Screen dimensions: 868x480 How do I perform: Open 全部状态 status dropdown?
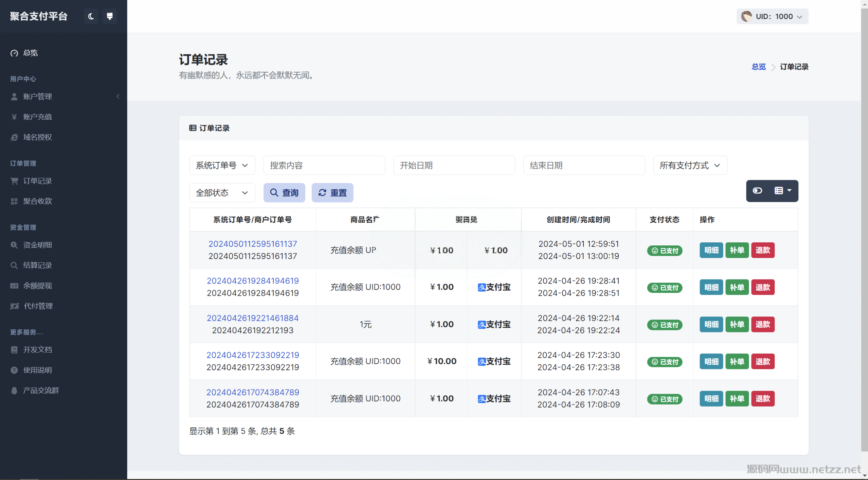222,193
